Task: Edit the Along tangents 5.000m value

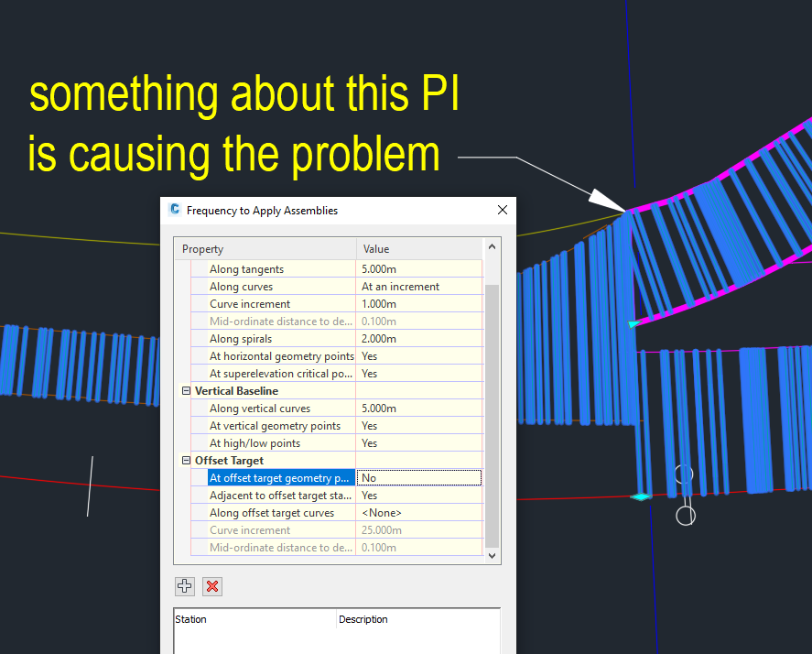Action: (x=419, y=269)
